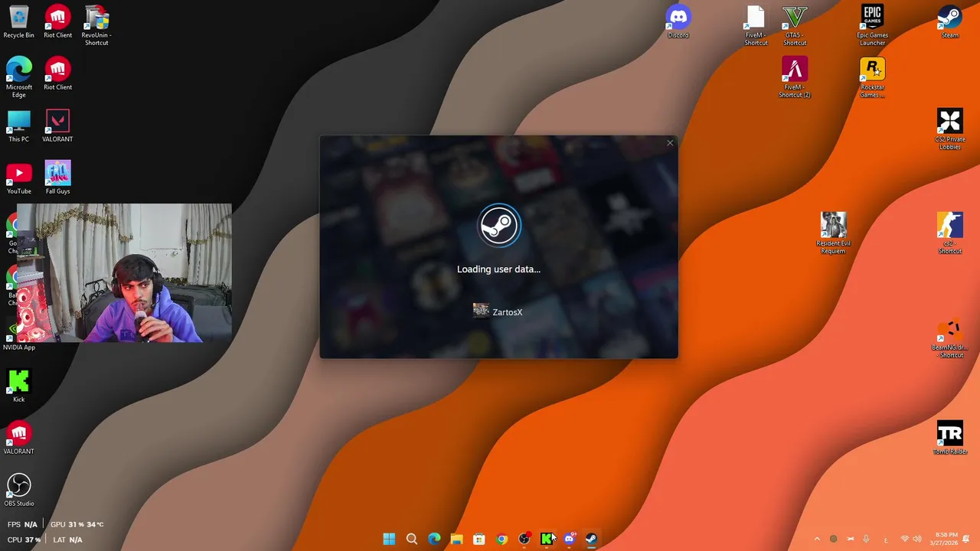Click the Steam logo spinner in loading dialog
The height and width of the screenshot is (551, 980).
click(x=499, y=226)
